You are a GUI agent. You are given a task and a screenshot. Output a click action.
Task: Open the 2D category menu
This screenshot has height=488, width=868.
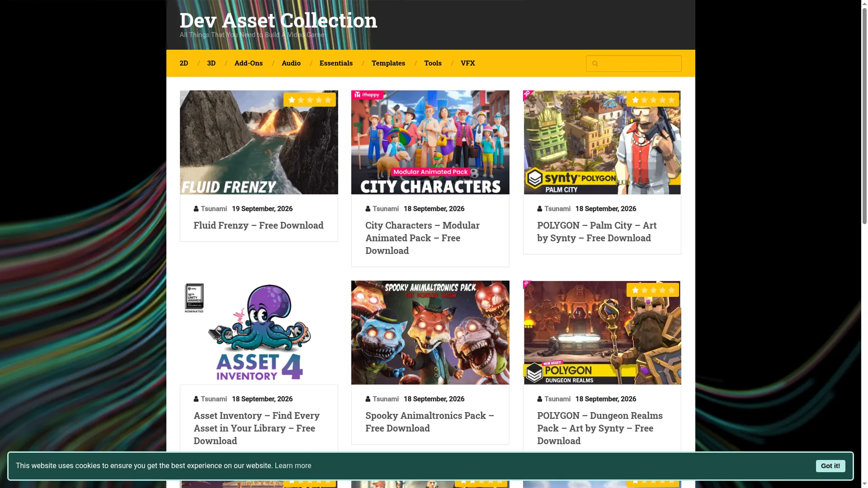(184, 63)
